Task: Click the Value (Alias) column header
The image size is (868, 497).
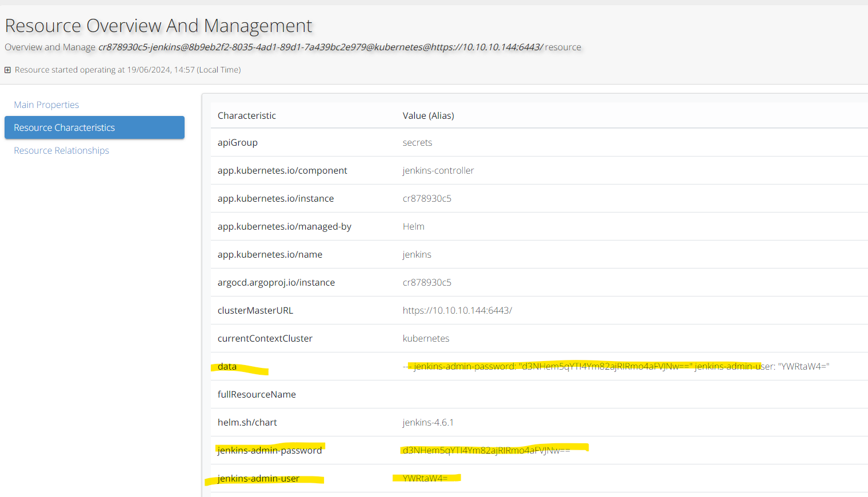Action: click(x=428, y=116)
